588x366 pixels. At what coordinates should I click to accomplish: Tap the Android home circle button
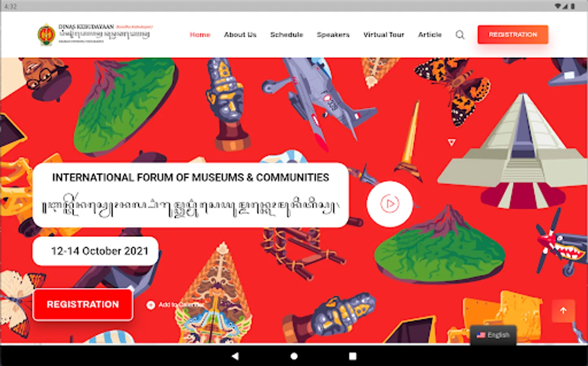click(x=294, y=356)
